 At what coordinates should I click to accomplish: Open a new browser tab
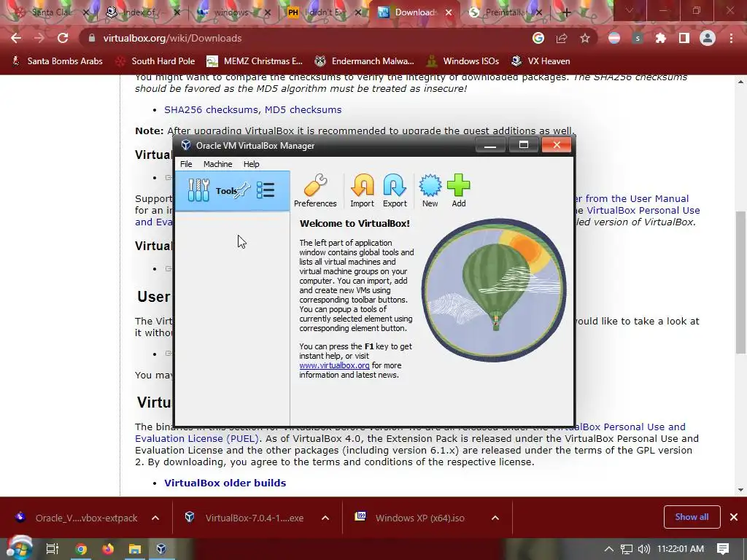pyautogui.click(x=566, y=12)
